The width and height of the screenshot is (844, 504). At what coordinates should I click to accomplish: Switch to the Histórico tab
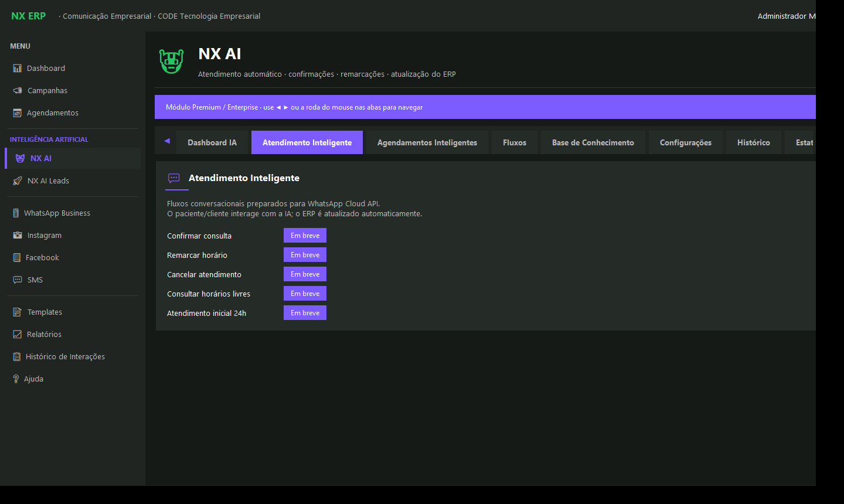pos(754,142)
